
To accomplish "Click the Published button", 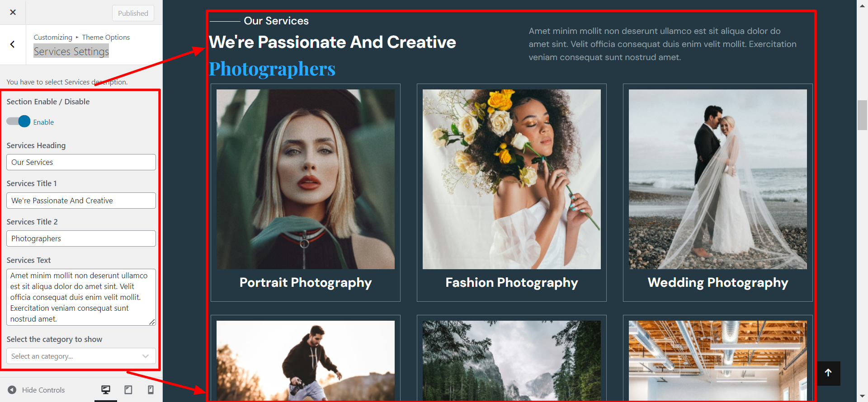I will pyautogui.click(x=133, y=13).
